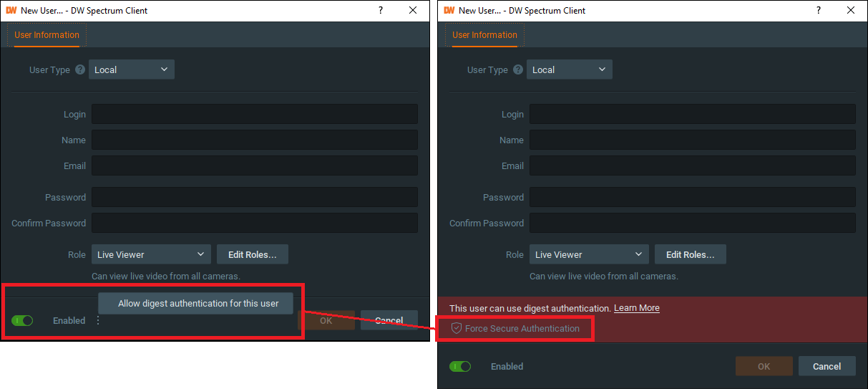Toggle the Enabled switch below the red banner
The height and width of the screenshot is (389, 868).
[460, 366]
